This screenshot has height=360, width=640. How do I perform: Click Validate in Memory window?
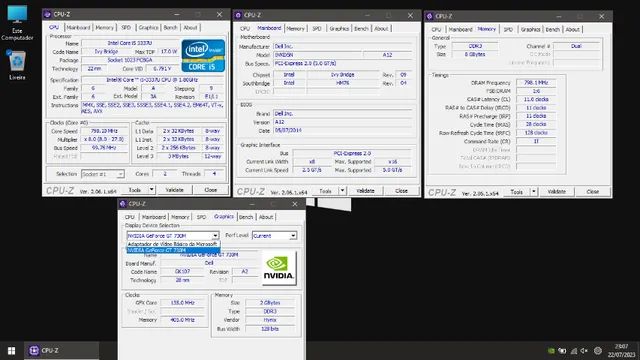[556, 192]
